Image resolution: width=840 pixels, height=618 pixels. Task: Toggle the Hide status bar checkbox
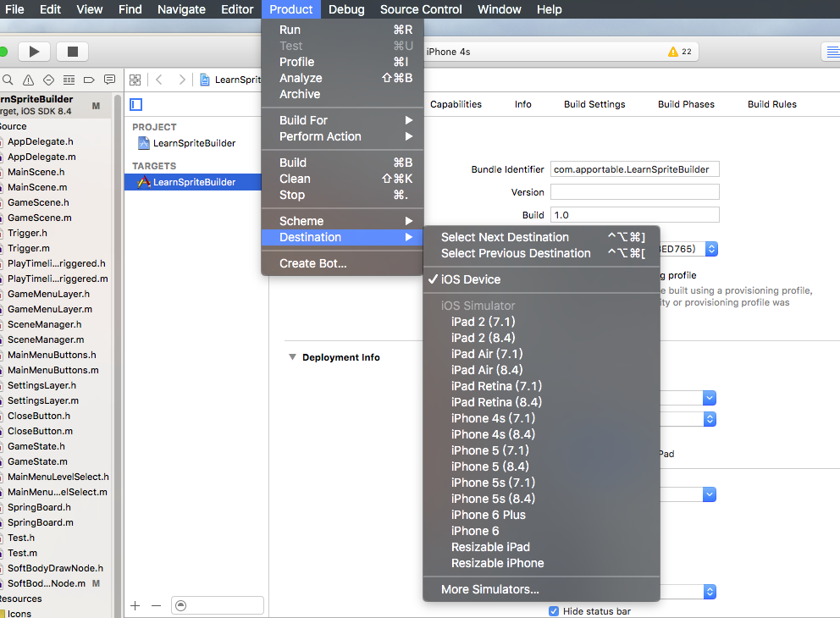554,611
